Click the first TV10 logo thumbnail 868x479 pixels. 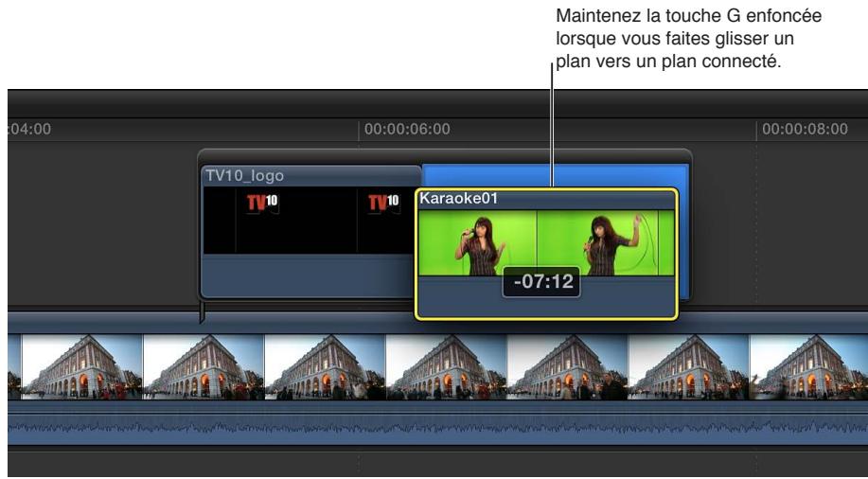coord(262,203)
